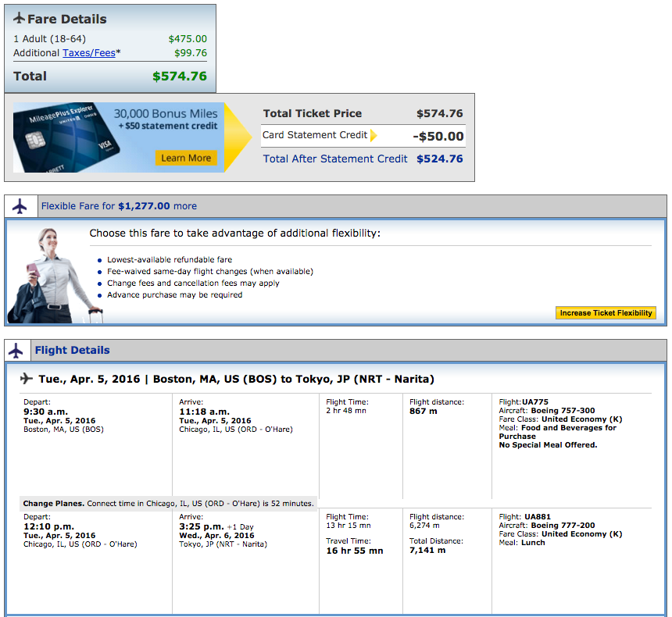Click the Change Planes connection notice
The height and width of the screenshot is (617, 672).
pos(168,504)
